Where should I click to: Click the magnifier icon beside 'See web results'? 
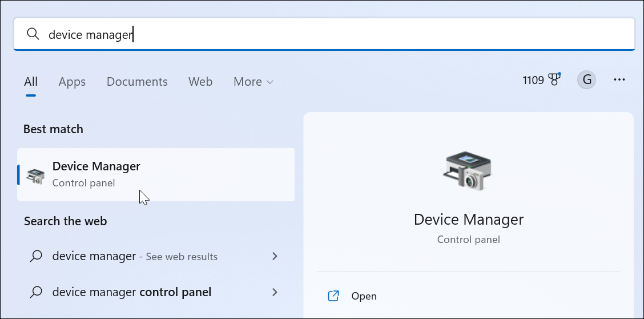tap(36, 257)
